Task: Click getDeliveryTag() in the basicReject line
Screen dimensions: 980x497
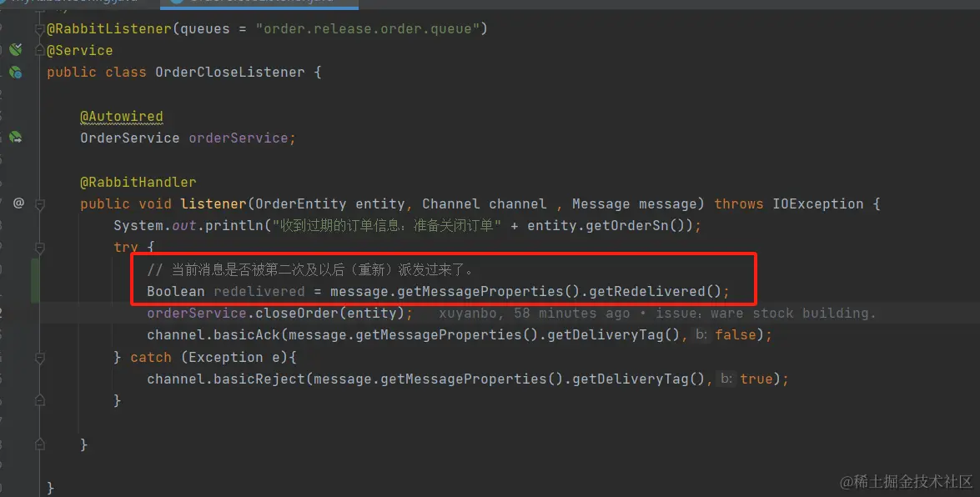Action: tap(638, 379)
